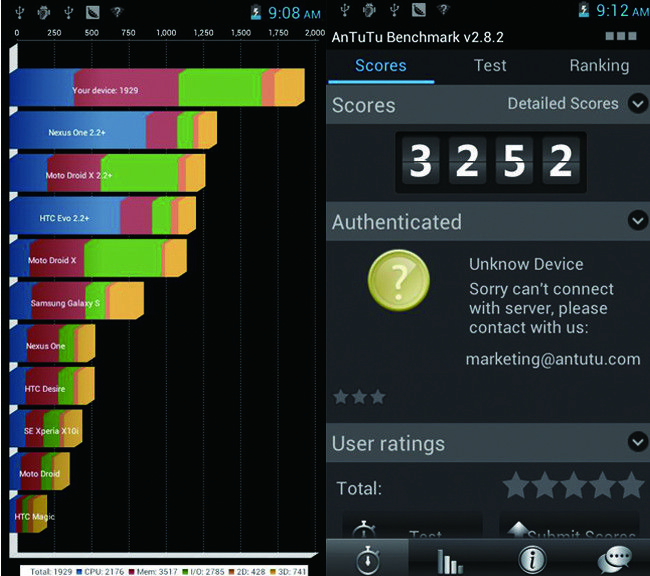This screenshot has height=576, width=650.
Task: Expand the Detailed Scores dropdown arrow
Action: (x=638, y=103)
